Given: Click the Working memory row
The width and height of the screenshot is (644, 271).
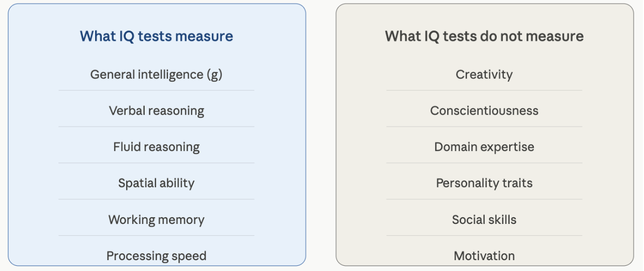Looking at the screenshot, I should pos(156,219).
